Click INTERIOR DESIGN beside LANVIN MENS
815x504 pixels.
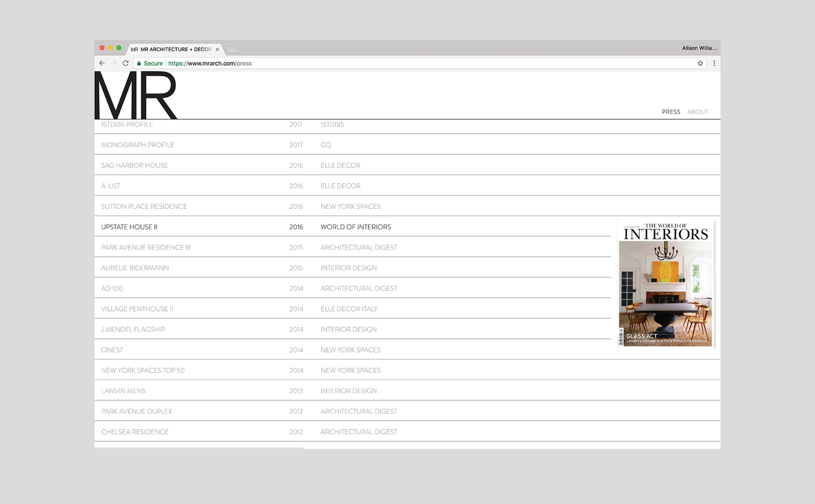click(348, 391)
